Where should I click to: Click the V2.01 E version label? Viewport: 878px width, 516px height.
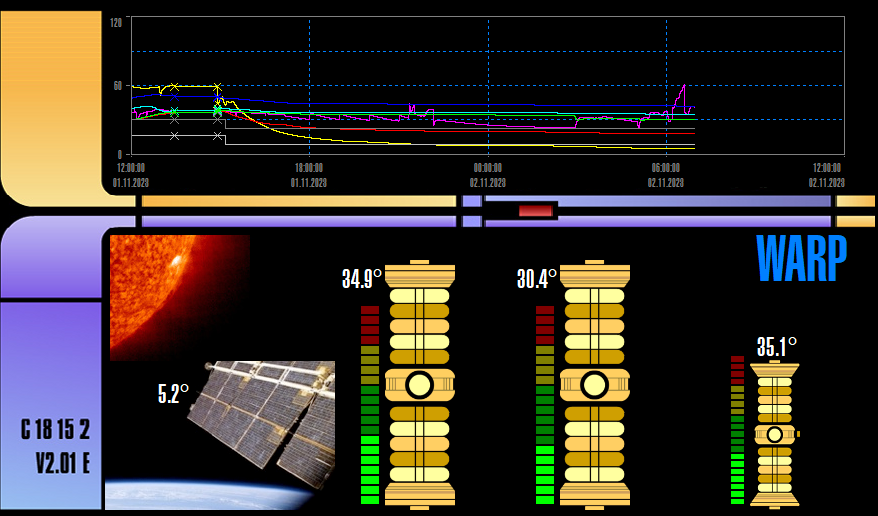tap(63, 463)
